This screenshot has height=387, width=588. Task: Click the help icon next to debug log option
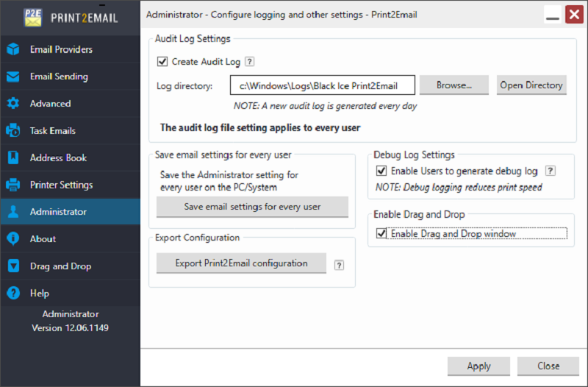[550, 171]
